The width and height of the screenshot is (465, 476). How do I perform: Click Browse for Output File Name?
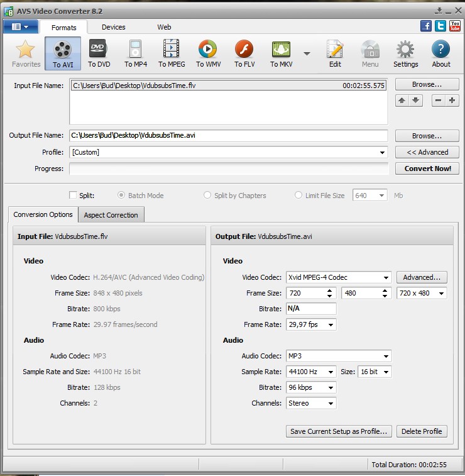click(x=427, y=136)
